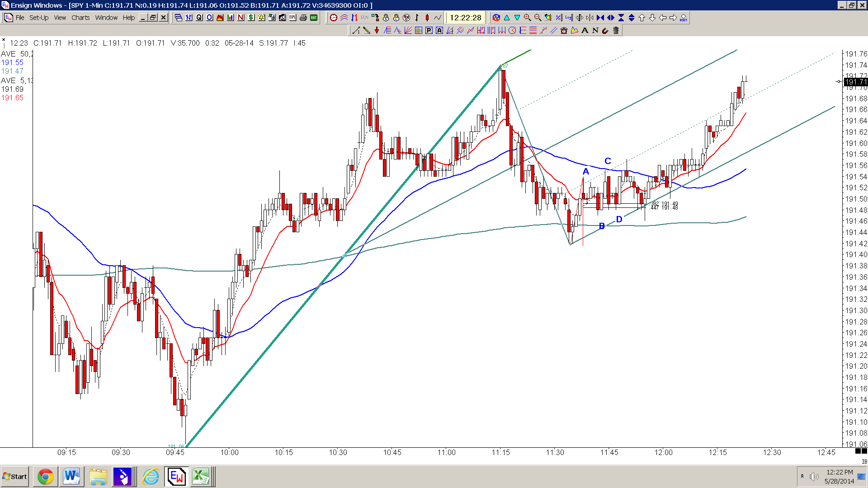868x488 pixels.
Task: Open the Charts menu
Action: tap(80, 18)
